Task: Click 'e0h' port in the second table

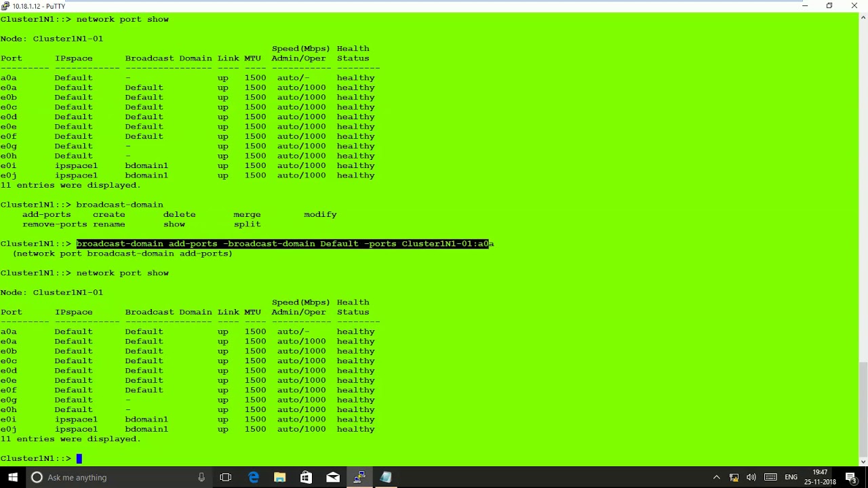Action: coord(8,410)
